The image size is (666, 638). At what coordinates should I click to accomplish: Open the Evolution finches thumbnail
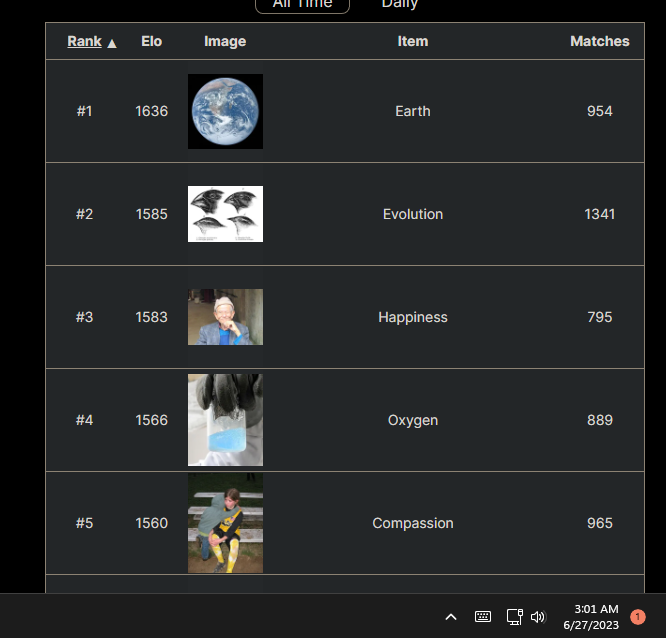tap(226, 214)
